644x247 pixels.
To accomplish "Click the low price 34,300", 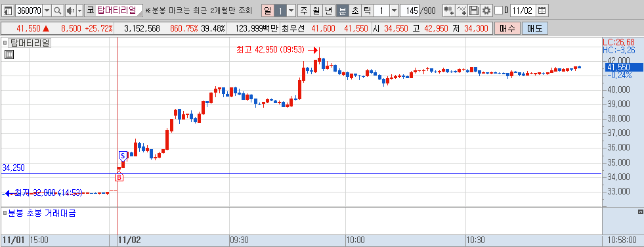I will pyautogui.click(x=477, y=28).
